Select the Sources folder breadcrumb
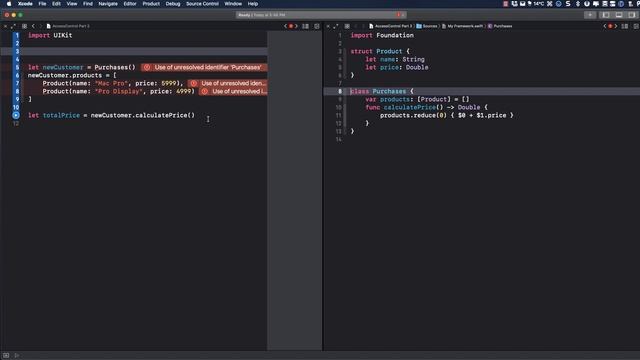Viewport: 640px width, 360px height. pos(427,26)
